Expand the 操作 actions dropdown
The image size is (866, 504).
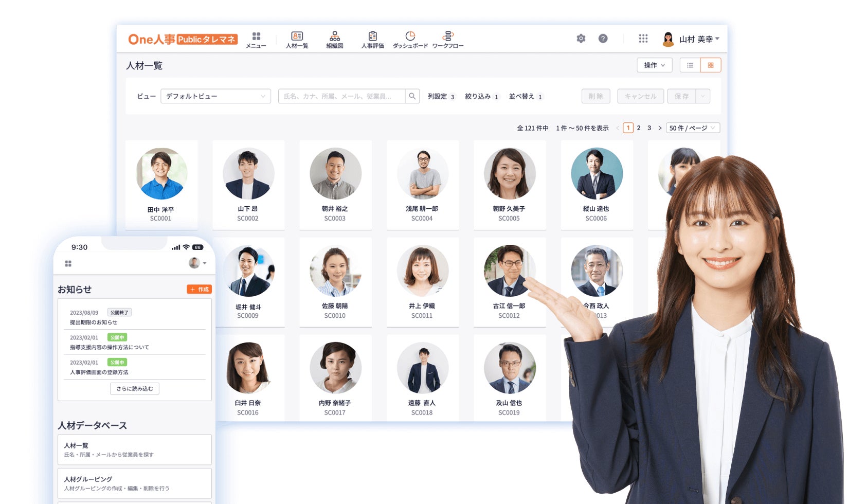(x=654, y=65)
